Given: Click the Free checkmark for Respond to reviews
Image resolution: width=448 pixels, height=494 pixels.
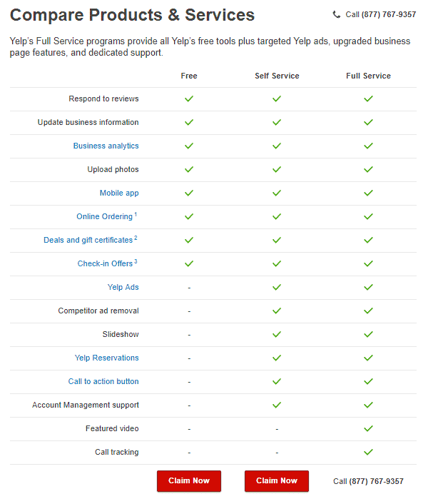Looking at the screenshot, I should [189, 99].
